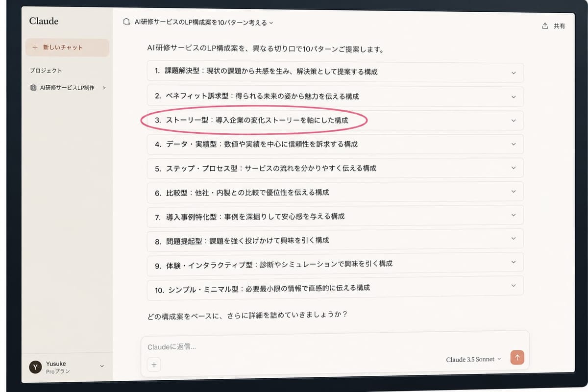Select the 比較型 row text
Viewport: 588px width, 392px height.
(x=242, y=193)
